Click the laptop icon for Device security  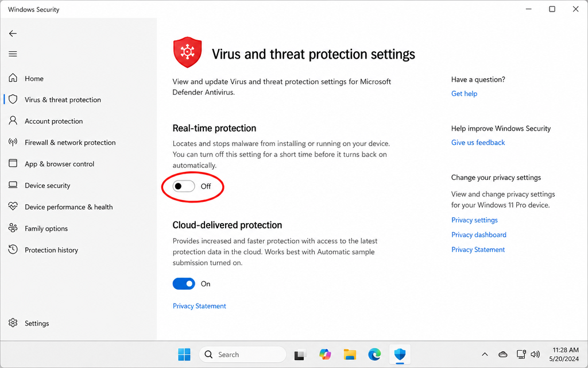pos(13,185)
